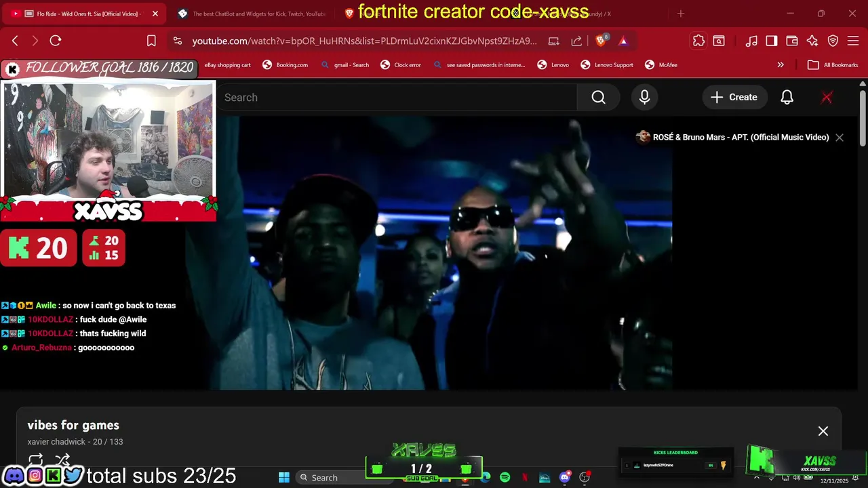Open the see saved passwords bookmark
This screenshot has width=868, height=488.
point(479,65)
